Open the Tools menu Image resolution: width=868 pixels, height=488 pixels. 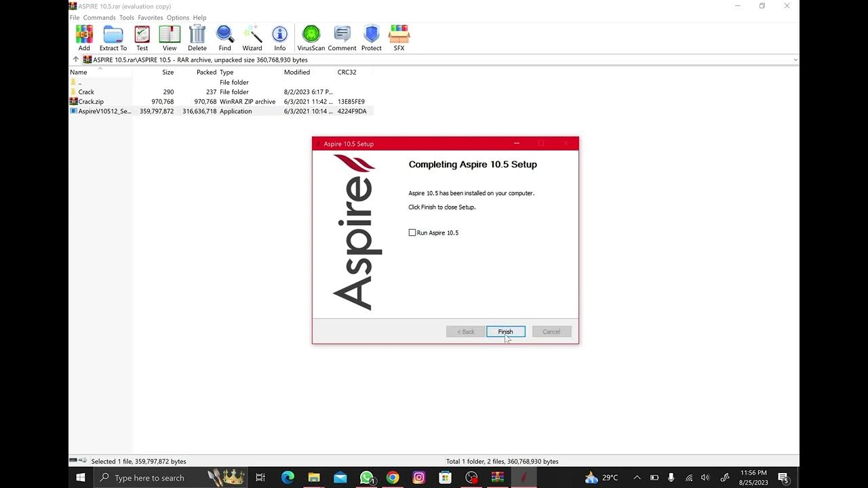click(x=127, y=18)
